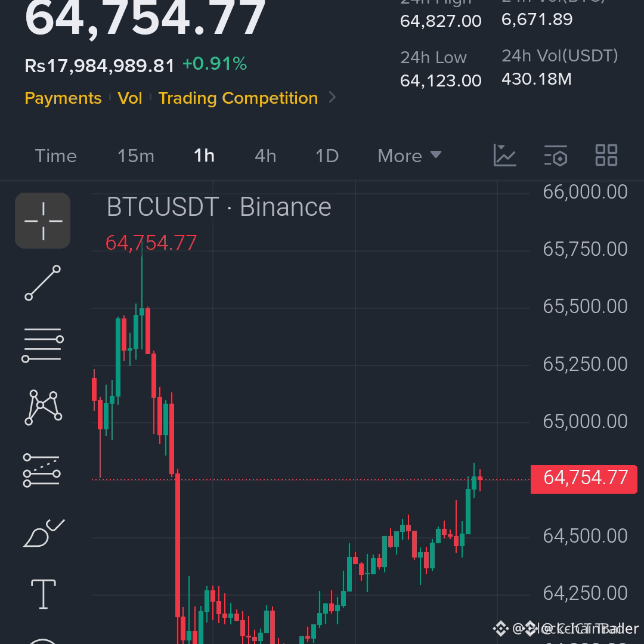Open the Vol tag
This screenshot has height=644, width=644.
(x=130, y=98)
